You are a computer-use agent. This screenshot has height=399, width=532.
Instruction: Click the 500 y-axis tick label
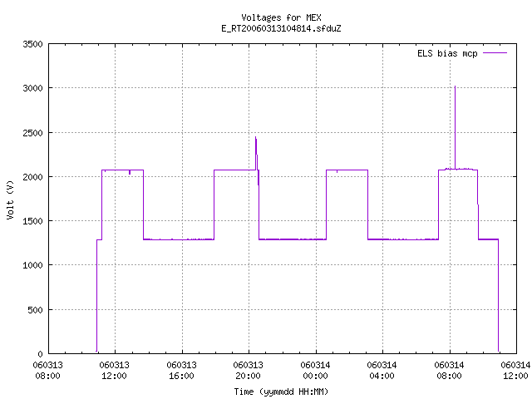click(x=35, y=310)
